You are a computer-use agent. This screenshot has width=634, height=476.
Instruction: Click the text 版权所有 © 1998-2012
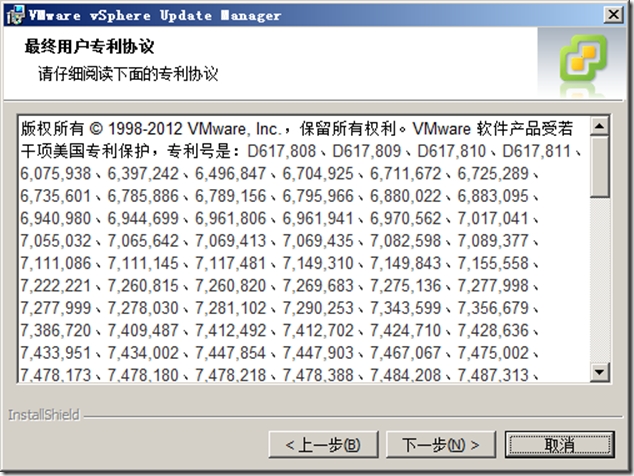tap(101, 129)
